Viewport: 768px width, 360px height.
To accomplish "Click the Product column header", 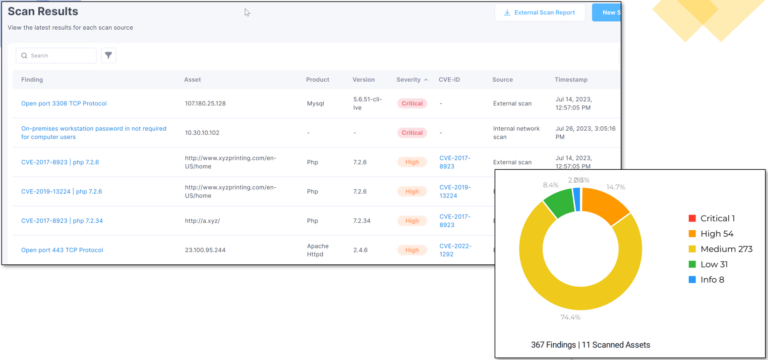I will click(317, 79).
